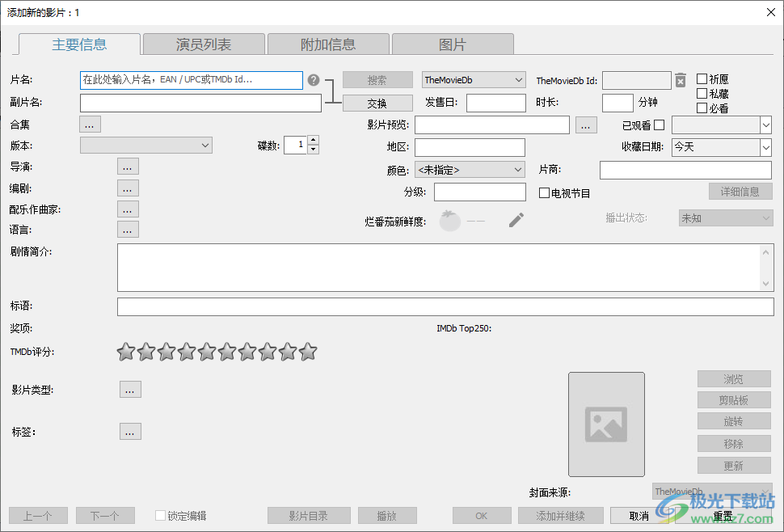Open the 语言 picker with its ... button

click(x=128, y=229)
